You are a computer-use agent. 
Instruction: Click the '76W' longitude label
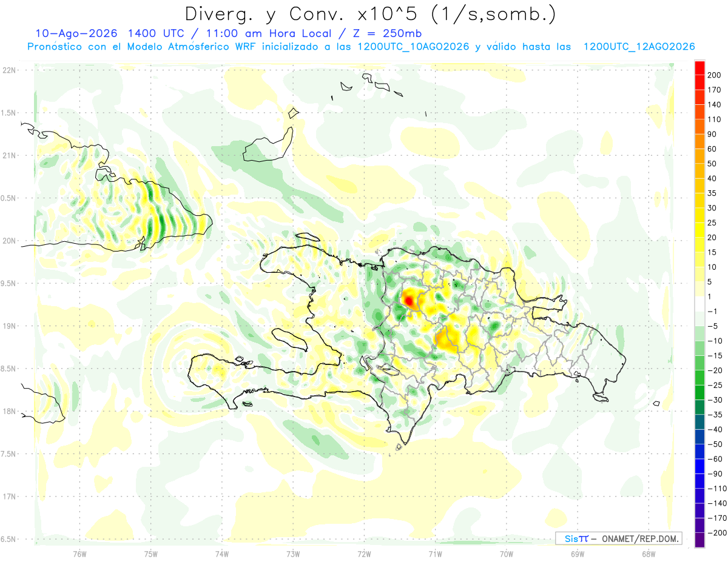point(79,554)
